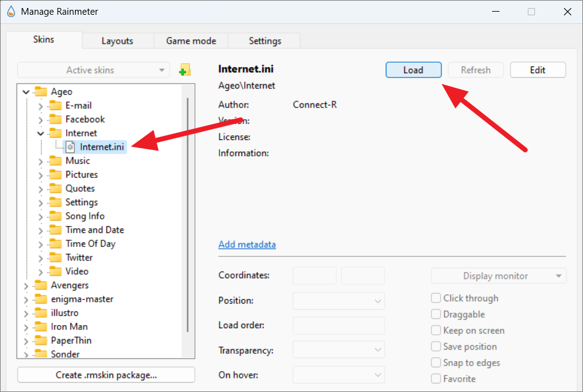Open the Transparency combo box

point(338,350)
